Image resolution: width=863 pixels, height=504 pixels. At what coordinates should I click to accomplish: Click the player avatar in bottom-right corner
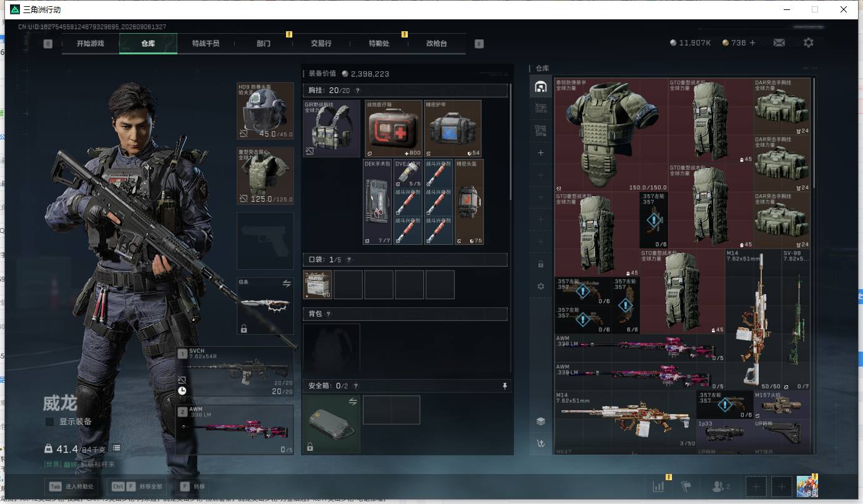pyautogui.click(x=807, y=486)
